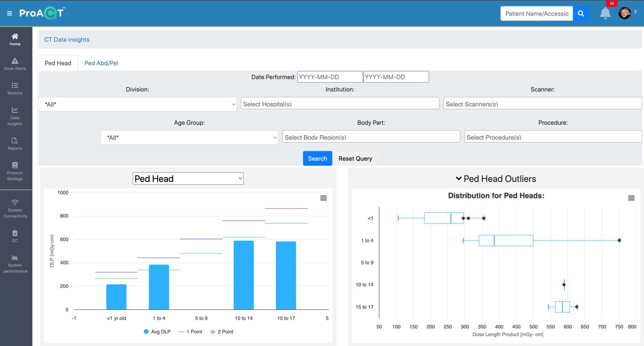Viewport: 644px width, 346px height.
Task: Open the Select Scanners(s) field
Action: point(542,104)
